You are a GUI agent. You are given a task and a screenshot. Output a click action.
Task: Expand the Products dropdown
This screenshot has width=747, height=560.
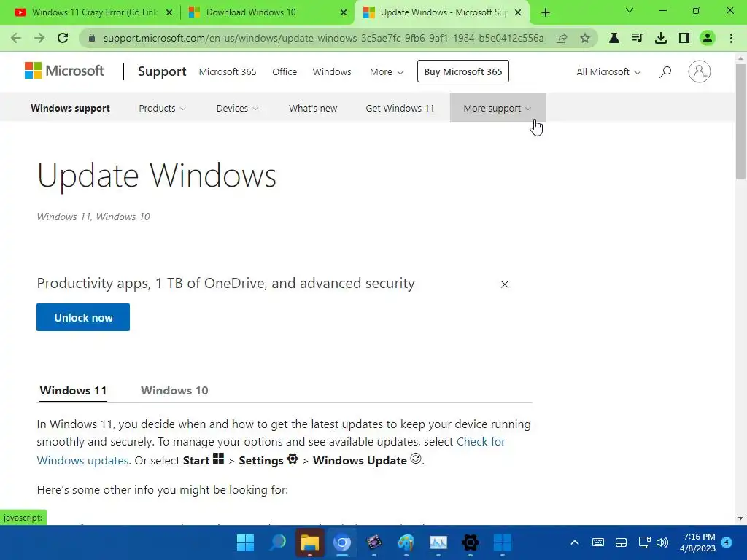coord(162,108)
